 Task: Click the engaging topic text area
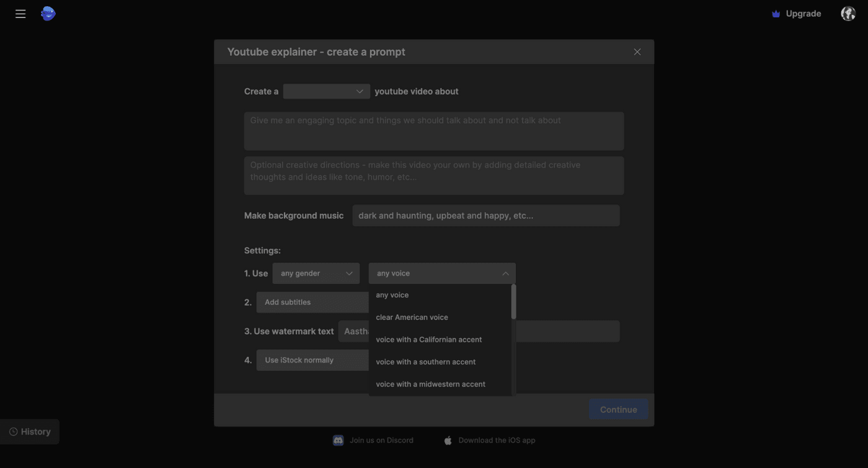[433, 131]
